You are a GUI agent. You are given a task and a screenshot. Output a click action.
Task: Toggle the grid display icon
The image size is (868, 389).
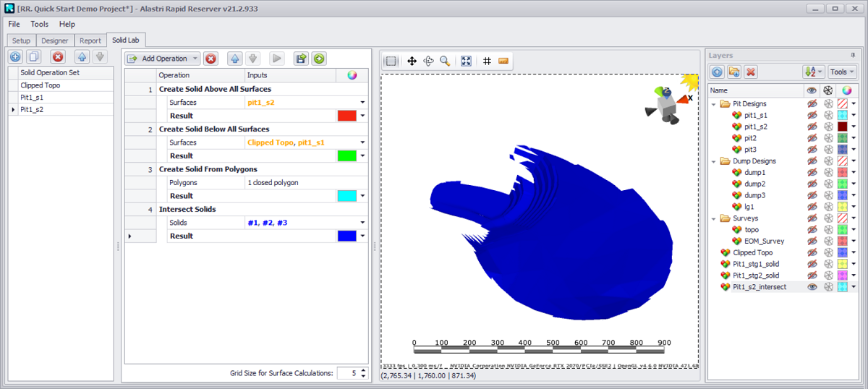point(488,61)
